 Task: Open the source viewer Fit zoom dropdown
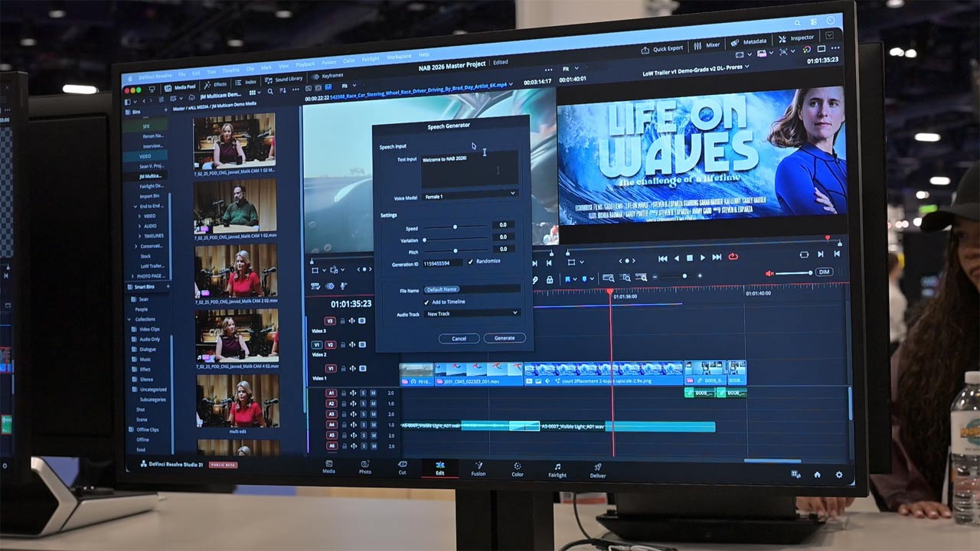click(x=348, y=86)
